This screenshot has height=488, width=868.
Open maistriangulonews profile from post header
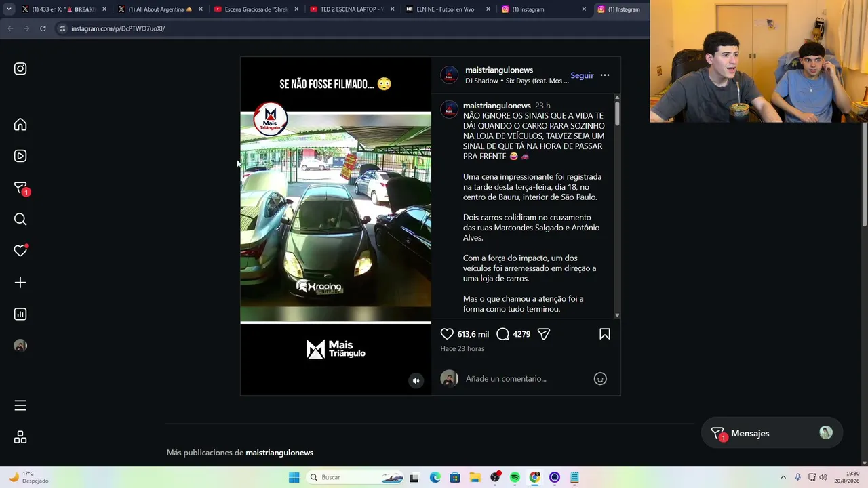[x=499, y=70]
